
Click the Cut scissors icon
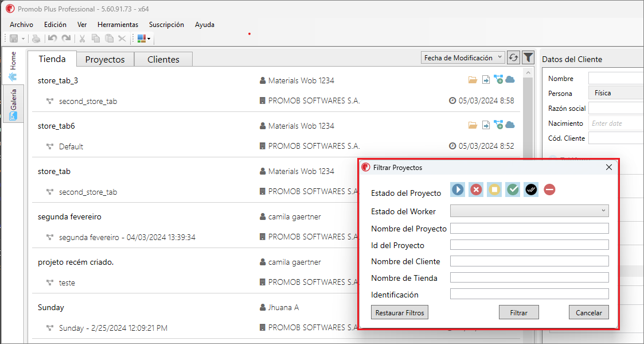(82, 38)
